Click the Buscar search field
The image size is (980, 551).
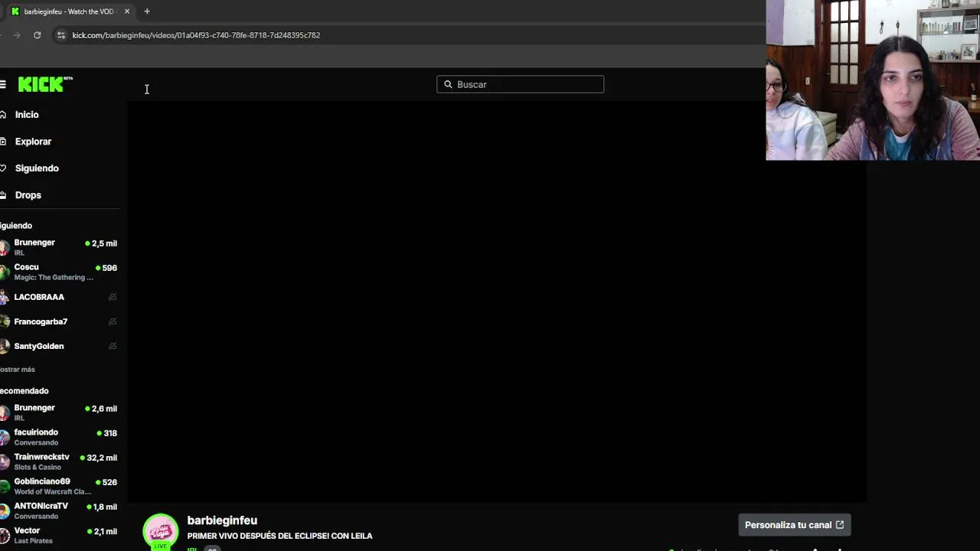coord(520,84)
